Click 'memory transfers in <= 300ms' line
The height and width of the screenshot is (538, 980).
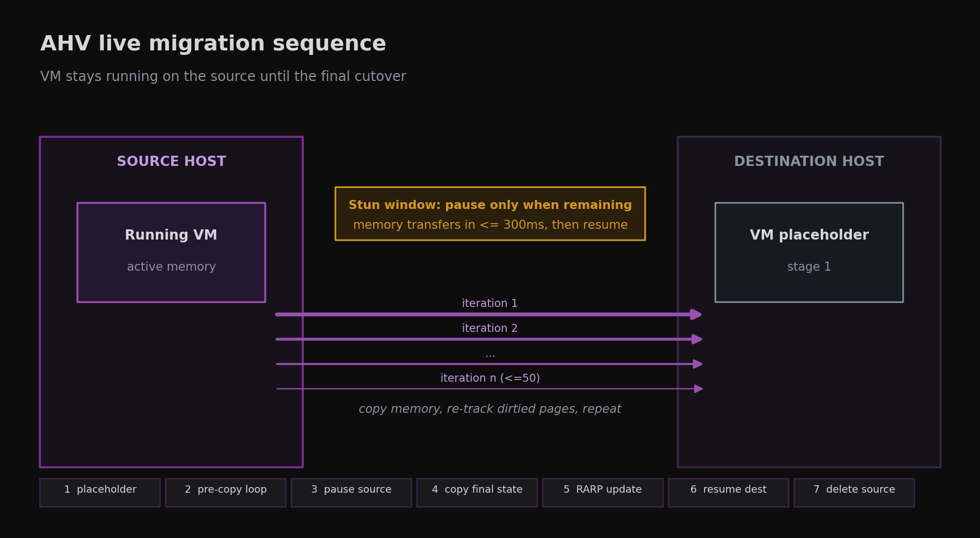click(x=490, y=225)
